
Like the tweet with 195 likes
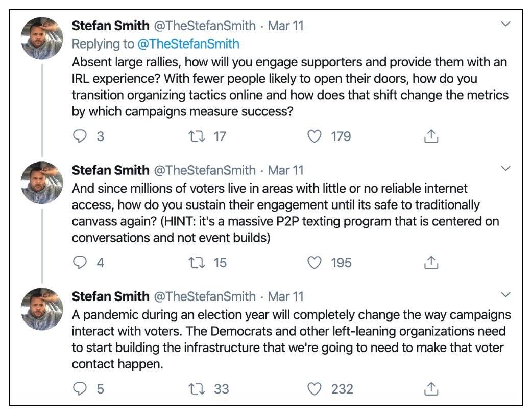pyautogui.click(x=314, y=263)
